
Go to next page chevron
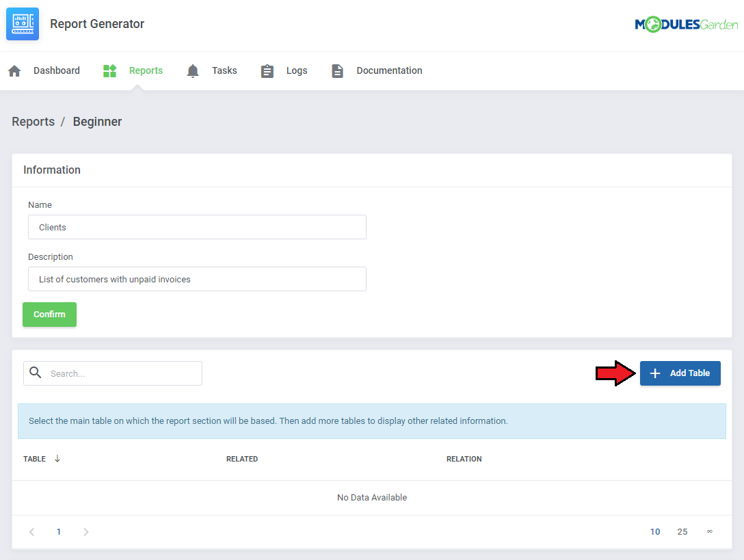86,531
